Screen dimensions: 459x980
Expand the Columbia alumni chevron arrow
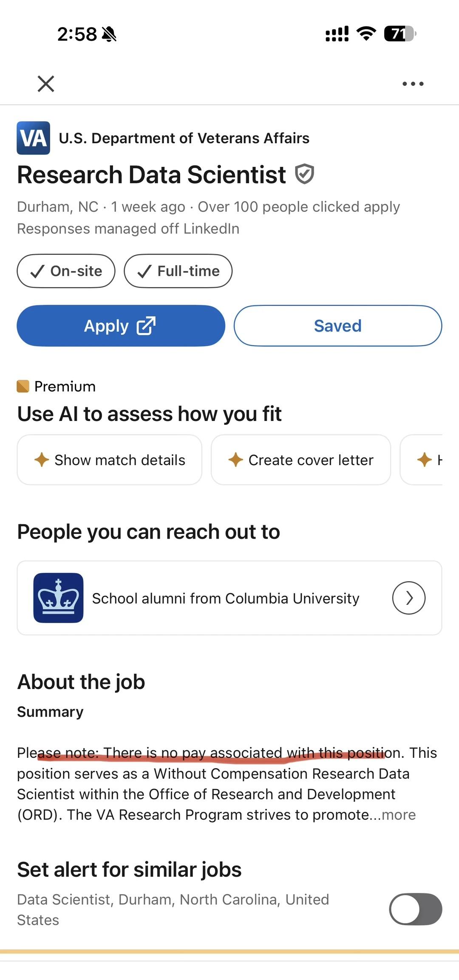click(x=408, y=598)
